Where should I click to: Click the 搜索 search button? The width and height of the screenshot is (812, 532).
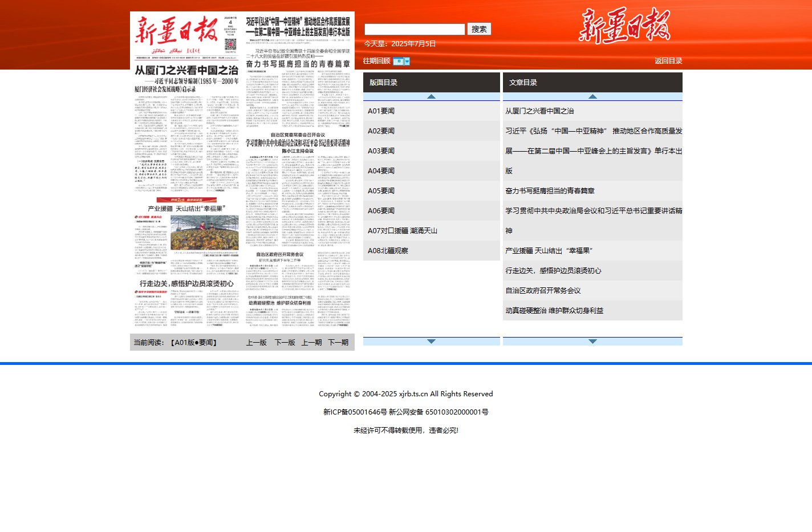pos(479,29)
